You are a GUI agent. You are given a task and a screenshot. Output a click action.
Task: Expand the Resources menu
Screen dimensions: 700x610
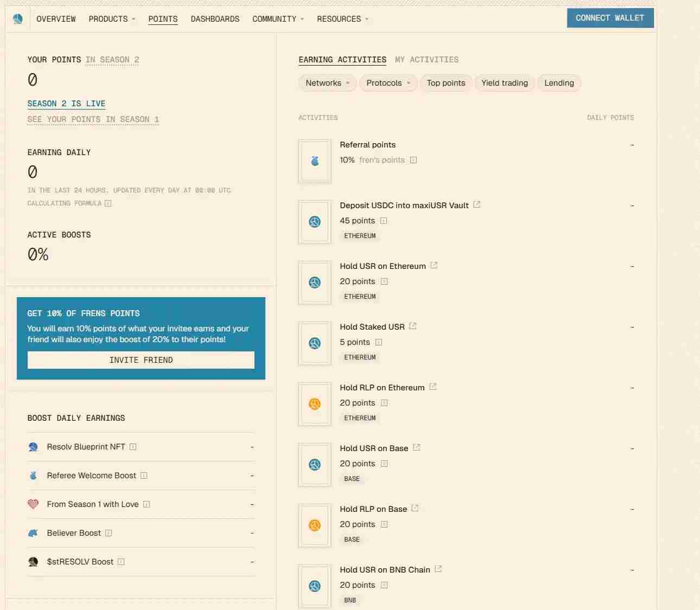342,19
